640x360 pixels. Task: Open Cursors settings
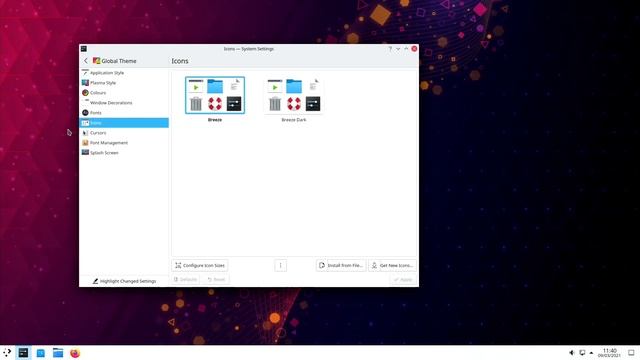pyautogui.click(x=124, y=133)
